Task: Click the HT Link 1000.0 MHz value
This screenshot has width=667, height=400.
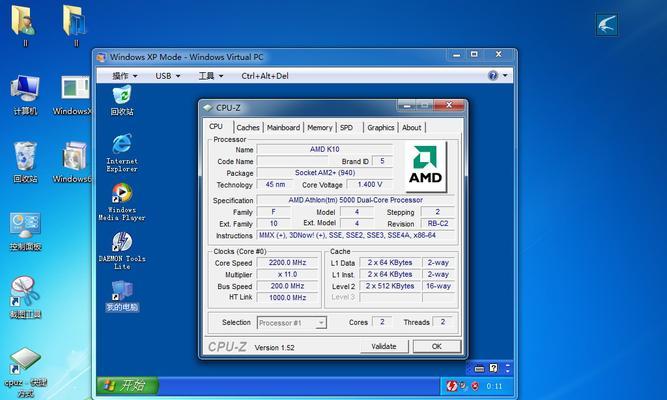Action: click(288, 297)
